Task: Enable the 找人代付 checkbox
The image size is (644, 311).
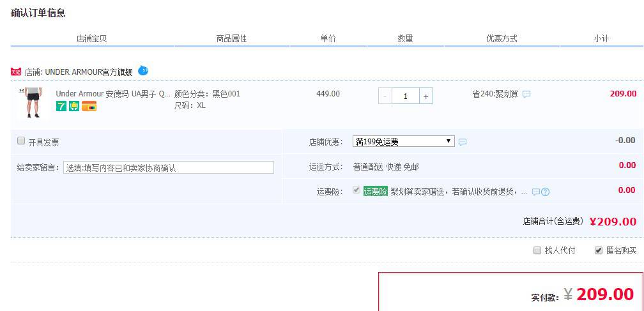Action: tap(537, 250)
